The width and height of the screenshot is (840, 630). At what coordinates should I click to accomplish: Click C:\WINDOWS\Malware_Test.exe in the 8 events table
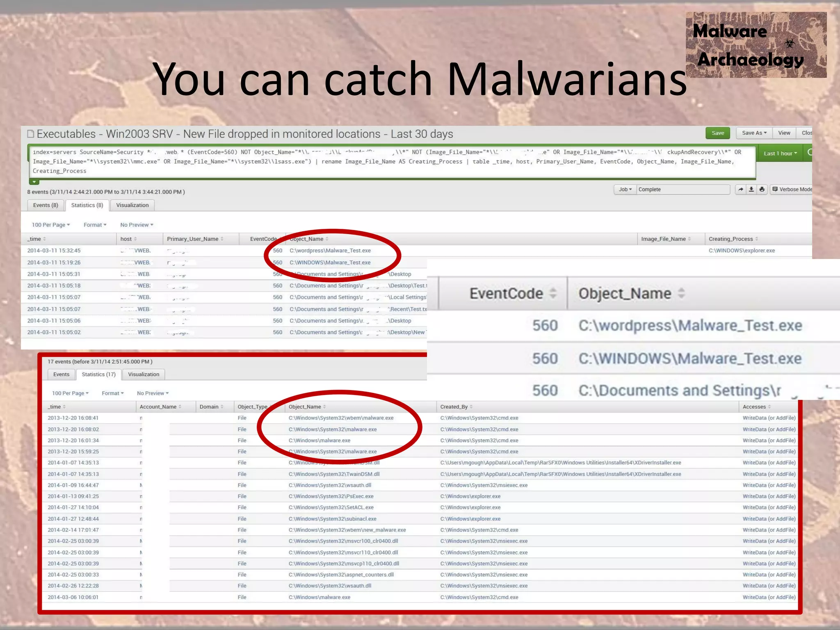tap(330, 262)
